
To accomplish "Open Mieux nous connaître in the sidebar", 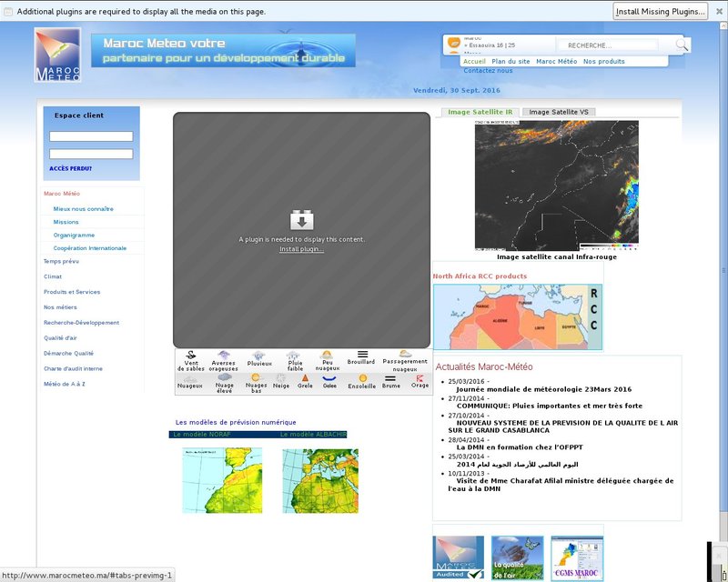I will point(83,209).
